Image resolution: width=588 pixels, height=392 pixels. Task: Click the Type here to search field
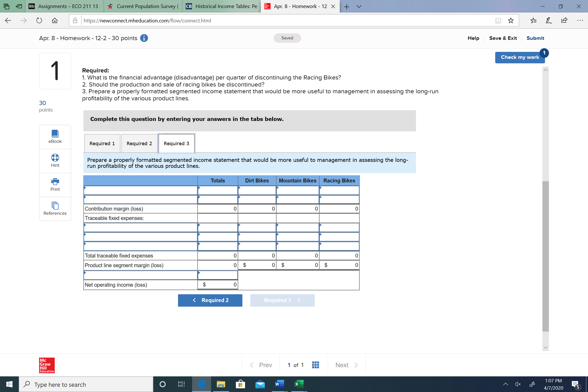(x=86, y=384)
